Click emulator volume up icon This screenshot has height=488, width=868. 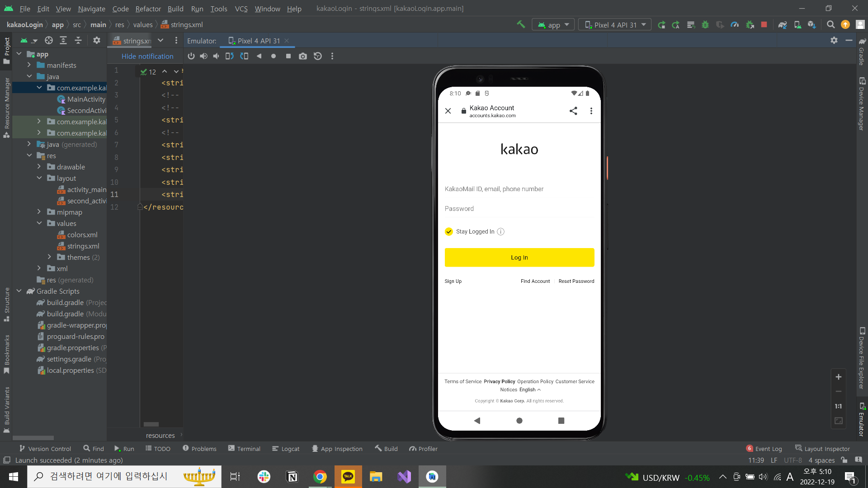tap(204, 56)
